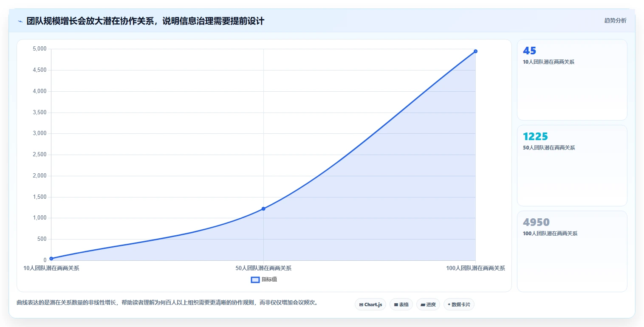Click the x-axis label 10人团队潜在两两关系
This screenshot has height=327, width=644.
(51, 268)
